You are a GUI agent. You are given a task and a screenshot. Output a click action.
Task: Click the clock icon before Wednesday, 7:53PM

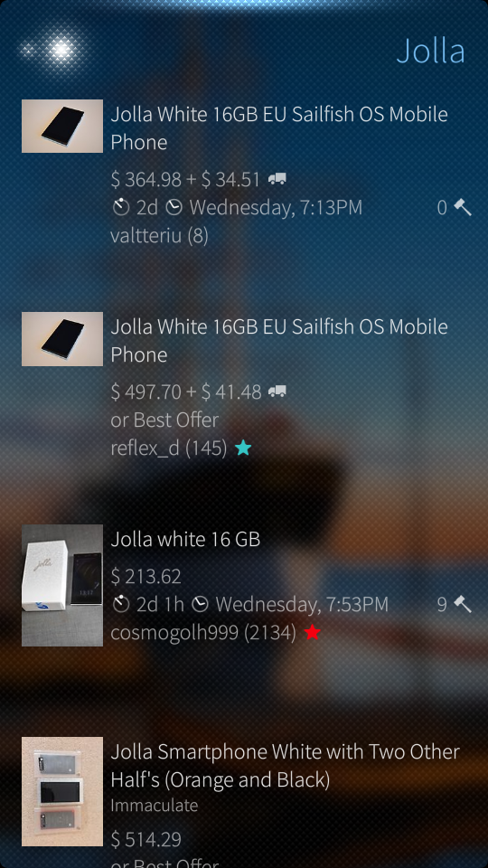point(200,604)
